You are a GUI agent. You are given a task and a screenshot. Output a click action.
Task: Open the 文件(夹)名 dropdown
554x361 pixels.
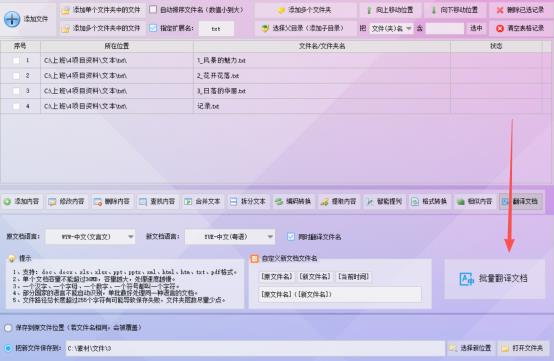pos(391,29)
